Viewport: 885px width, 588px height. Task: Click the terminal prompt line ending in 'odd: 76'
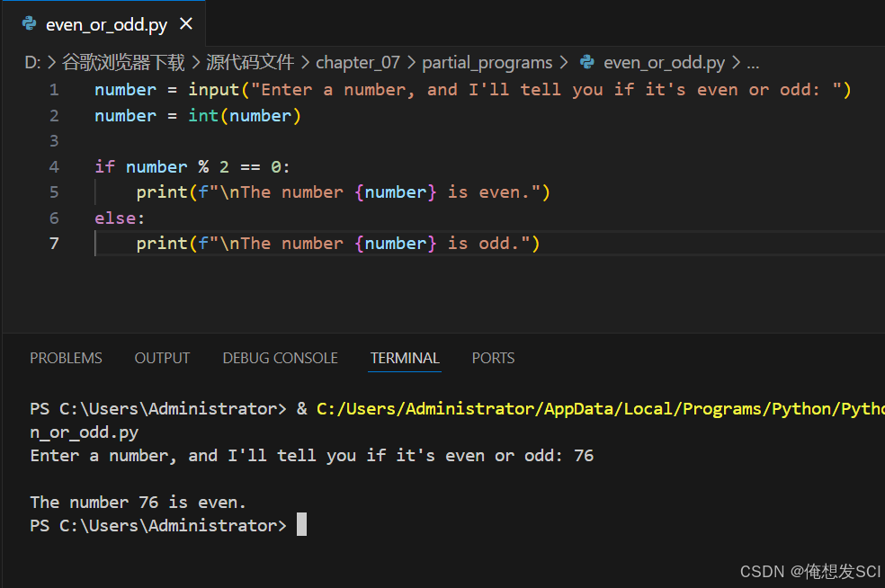point(311,456)
